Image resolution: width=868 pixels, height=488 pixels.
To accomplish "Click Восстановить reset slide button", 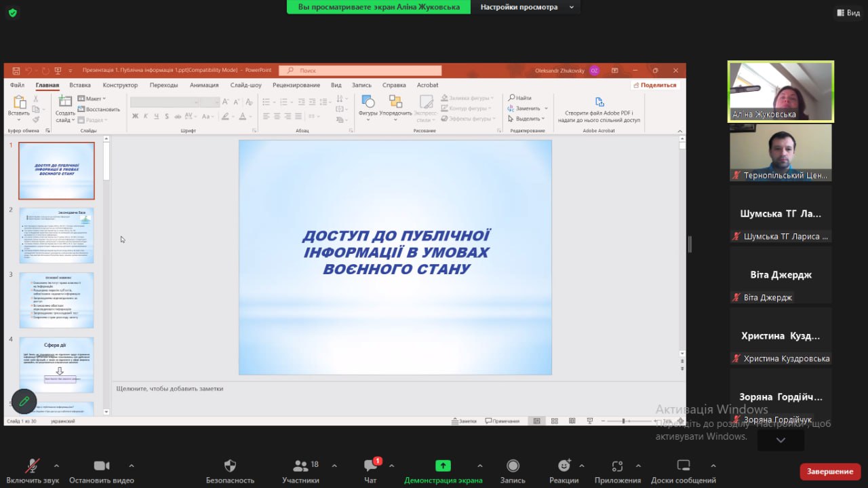I will pos(98,109).
